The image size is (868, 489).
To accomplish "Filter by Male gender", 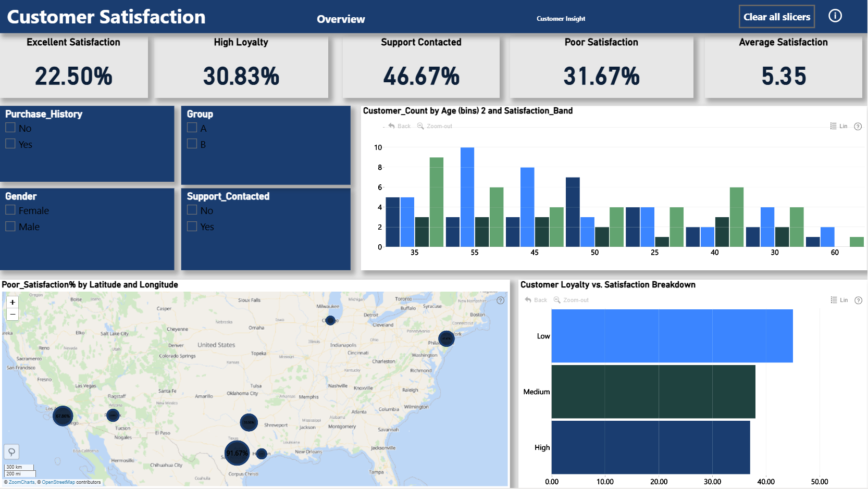I will pos(10,226).
